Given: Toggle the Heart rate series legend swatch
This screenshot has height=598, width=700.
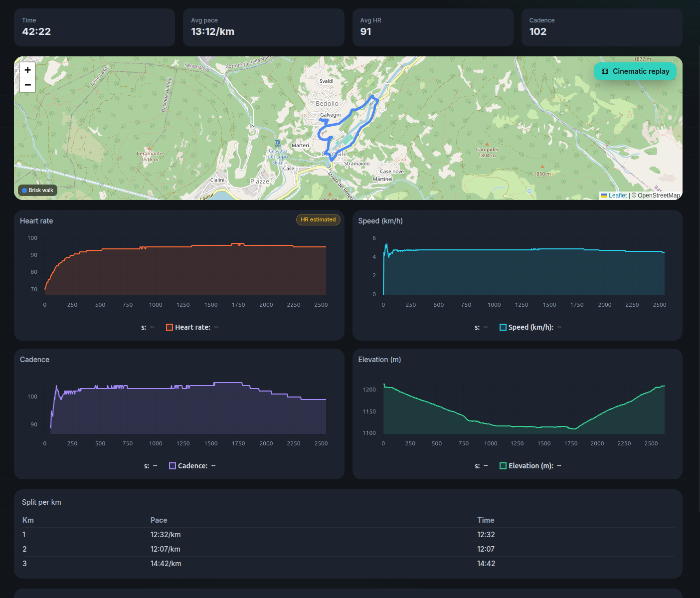Looking at the screenshot, I should (x=170, y=327).
